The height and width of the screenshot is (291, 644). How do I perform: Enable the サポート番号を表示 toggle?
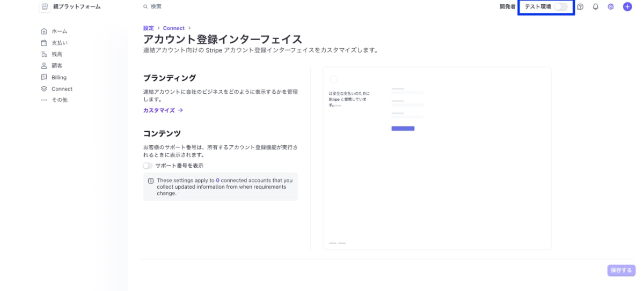point(148,166)
